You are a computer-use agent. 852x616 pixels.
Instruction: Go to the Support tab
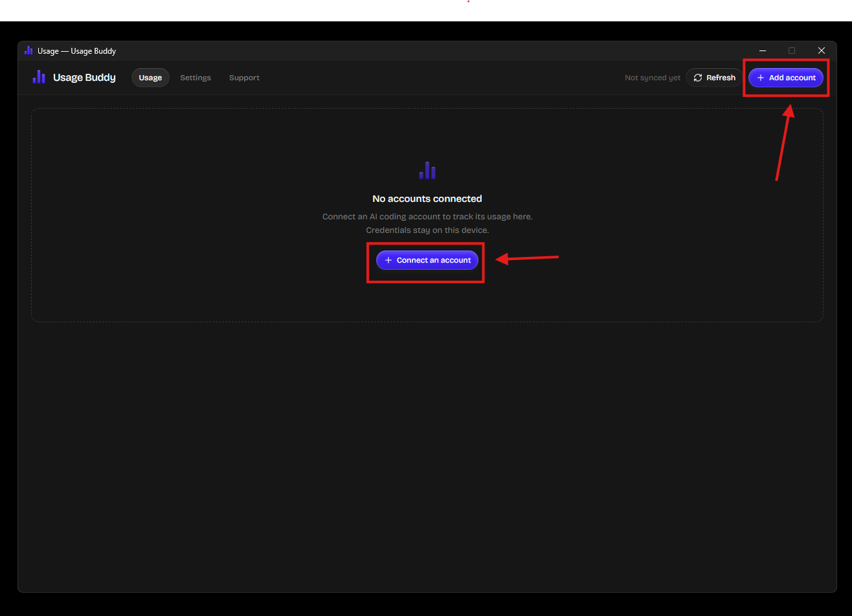[x=244, y=78]
